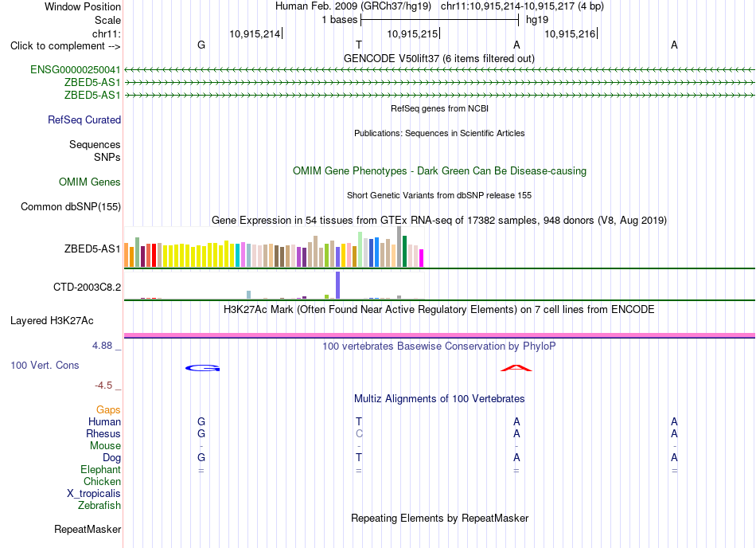
Task: Click the SNPs track label
Action: (107, 157)
